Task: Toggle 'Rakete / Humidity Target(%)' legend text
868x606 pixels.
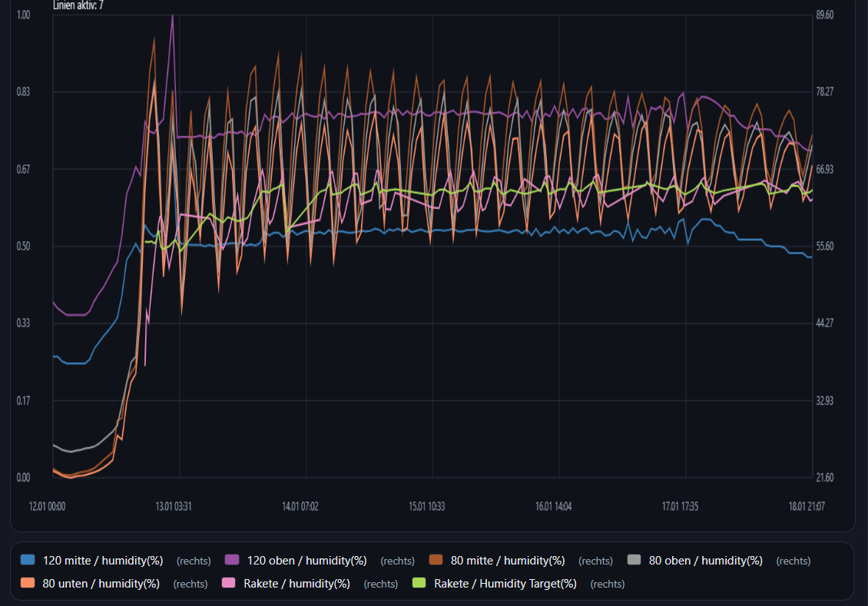Action: [505, 584]
